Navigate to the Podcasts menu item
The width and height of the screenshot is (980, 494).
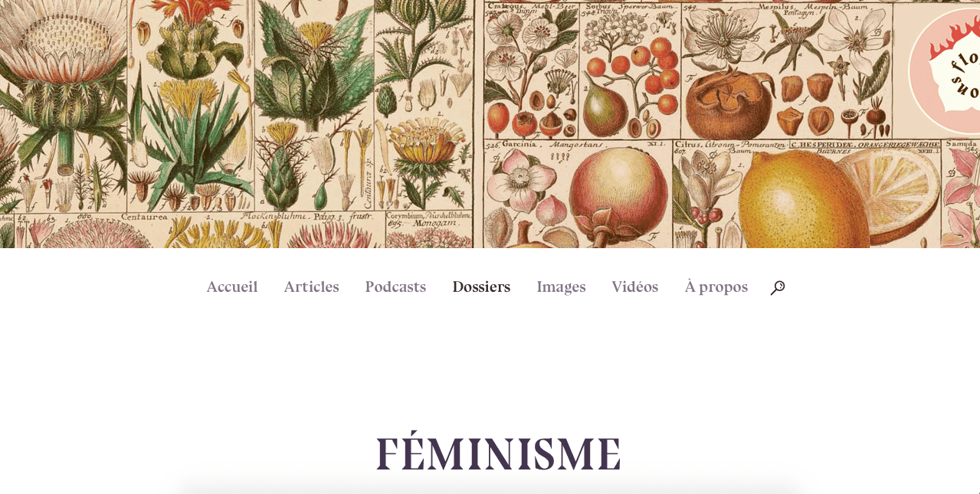point(395,287)
